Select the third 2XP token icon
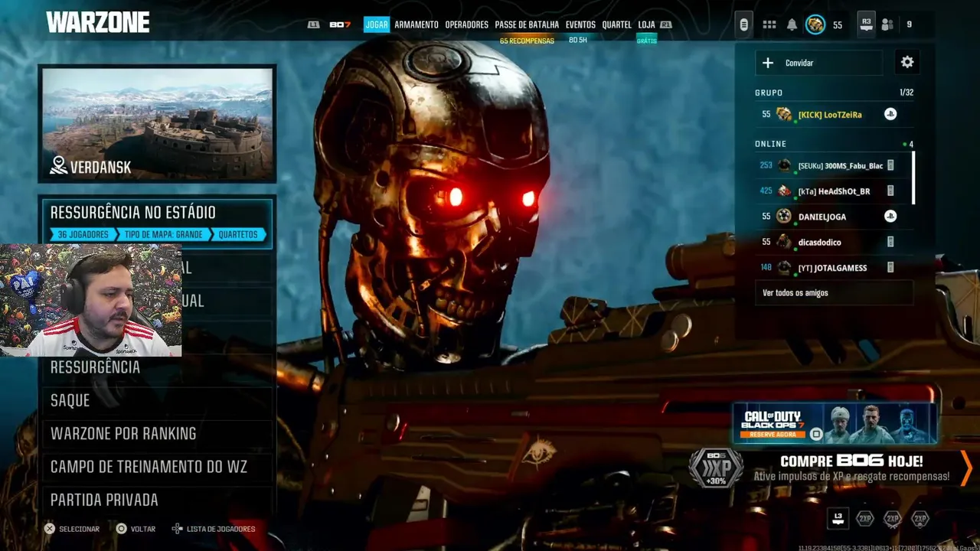Viewport: 980px width, 551px height. [920, 519]
